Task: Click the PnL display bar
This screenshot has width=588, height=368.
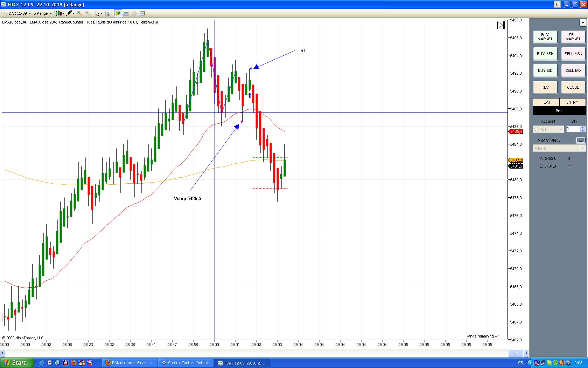Action: pos(559,110)
